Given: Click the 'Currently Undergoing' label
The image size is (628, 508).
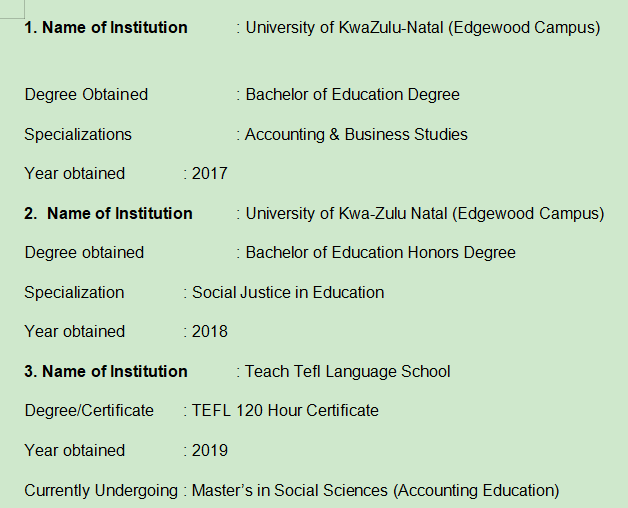Looking at the screenshot, I should coord(100,491).
